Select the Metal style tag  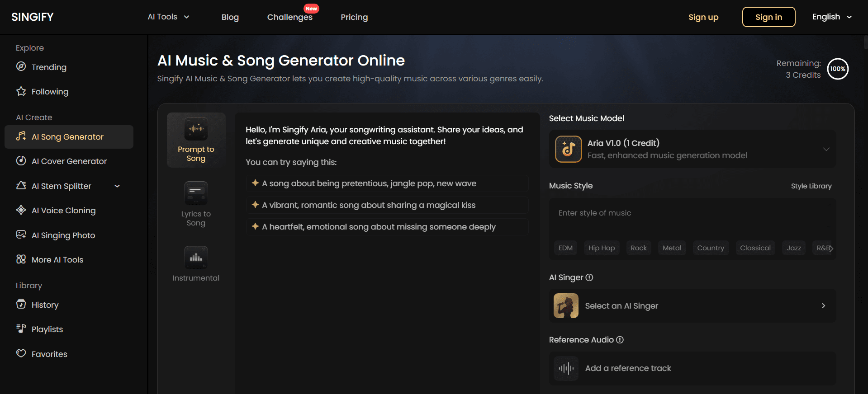(x=672, y=248)
